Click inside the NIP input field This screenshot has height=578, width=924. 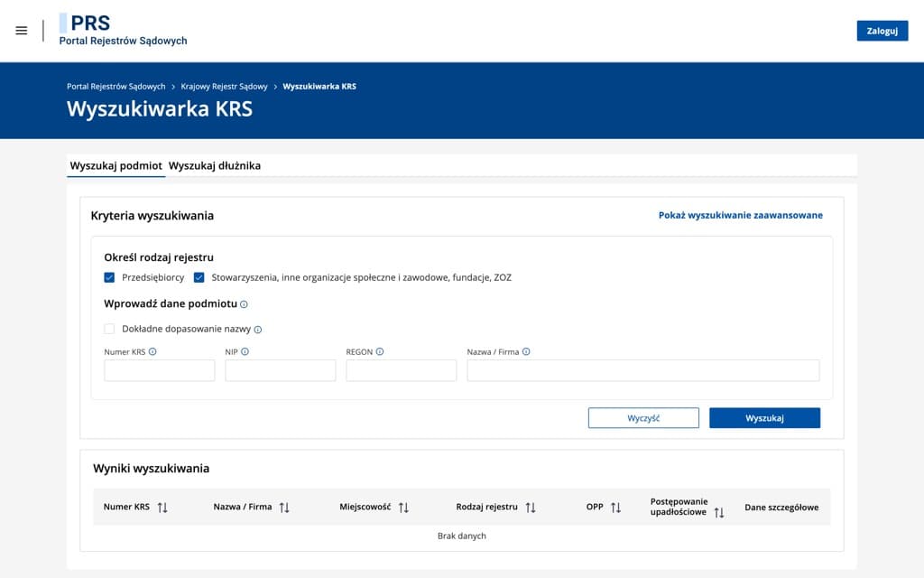[280, 370]
